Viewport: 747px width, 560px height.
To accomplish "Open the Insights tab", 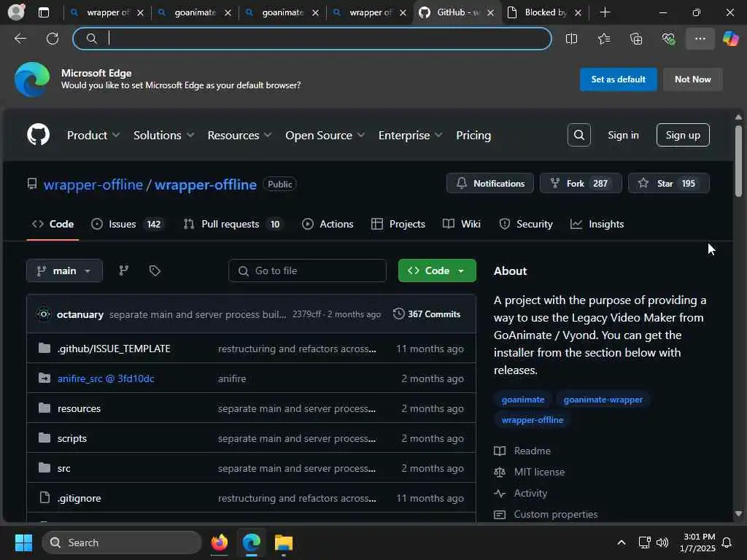I will pos(597,224).
